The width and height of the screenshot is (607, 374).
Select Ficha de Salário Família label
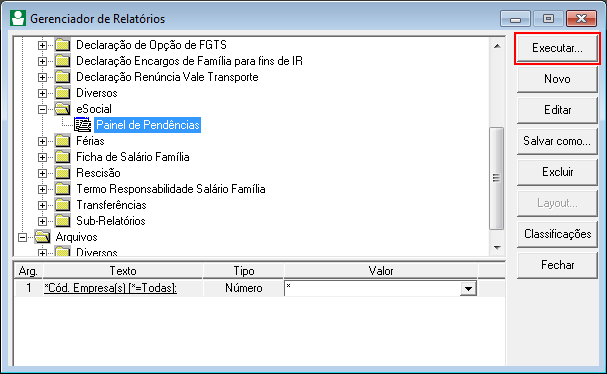click(x=133, y=157)
